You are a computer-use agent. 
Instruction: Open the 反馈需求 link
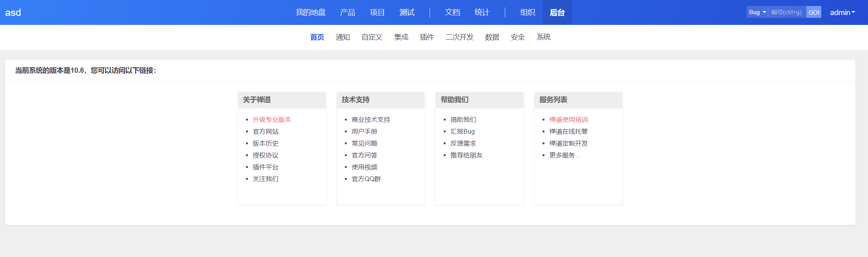(463, 143)
